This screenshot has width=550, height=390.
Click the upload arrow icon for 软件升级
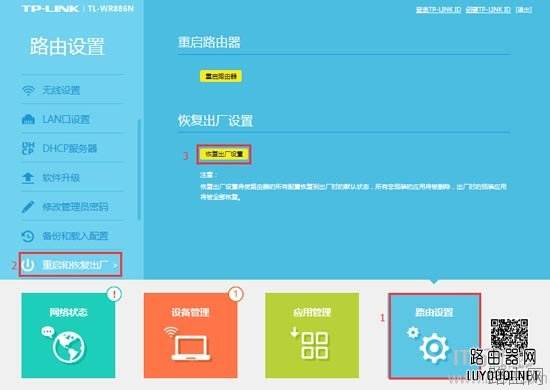tap(28, 178)
